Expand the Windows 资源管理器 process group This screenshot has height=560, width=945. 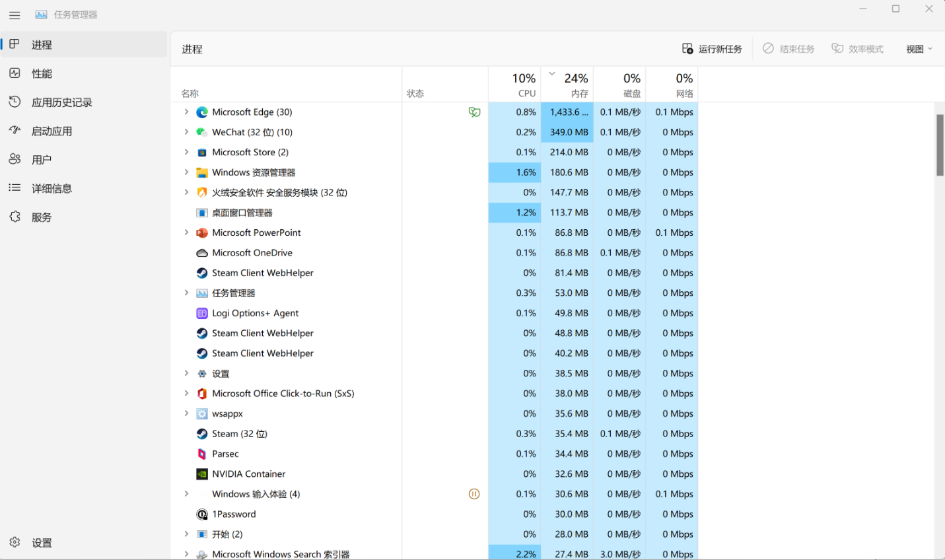(186, 172)
